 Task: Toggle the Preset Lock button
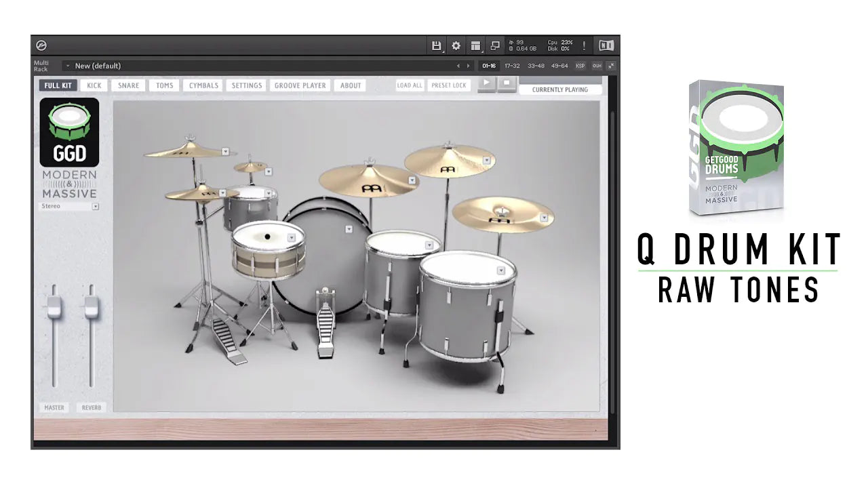pyautogui.click(x=449, y=85)
